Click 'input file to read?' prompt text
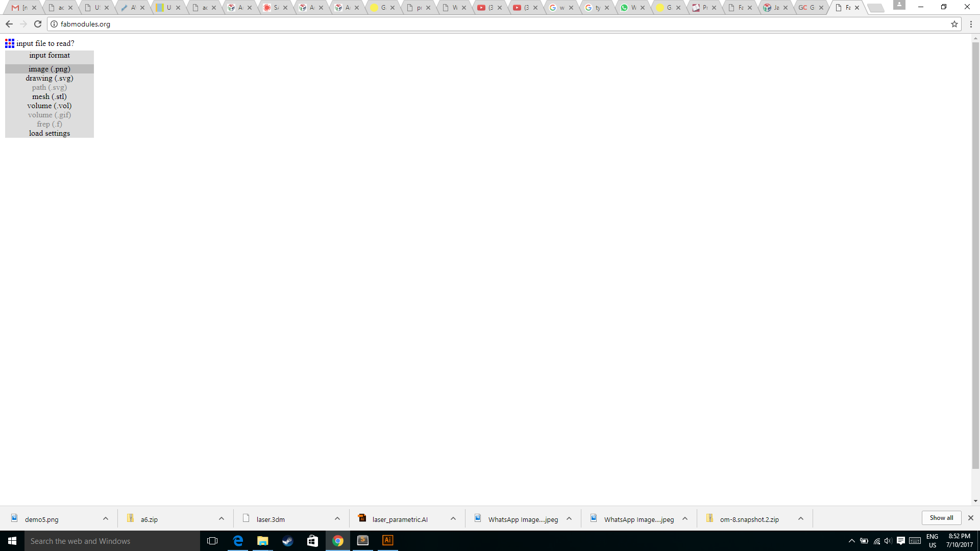 click(x=45, y=43)
